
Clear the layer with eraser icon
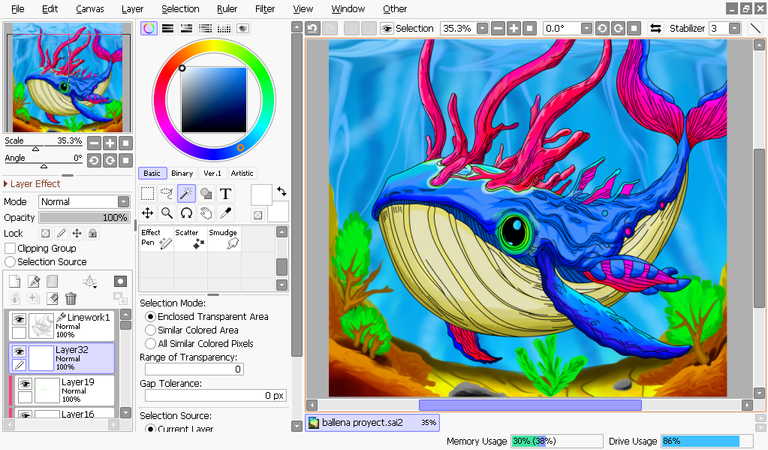[x=52, y=298]
